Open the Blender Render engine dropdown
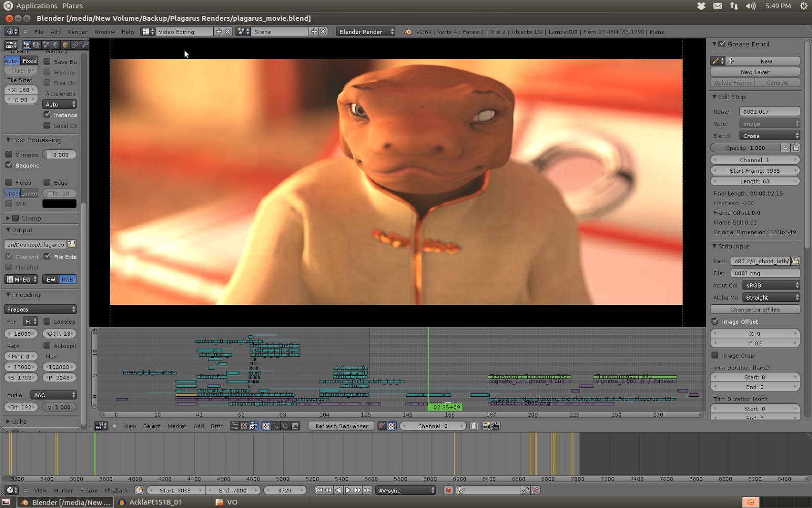 [x=365, y=31]
